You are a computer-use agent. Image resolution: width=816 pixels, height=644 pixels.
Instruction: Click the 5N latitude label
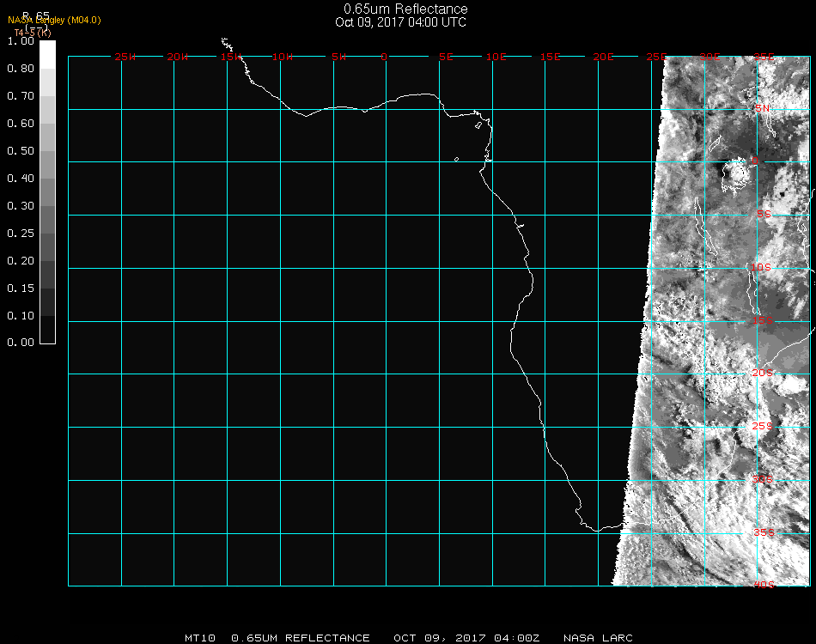[x=763, y=108]
